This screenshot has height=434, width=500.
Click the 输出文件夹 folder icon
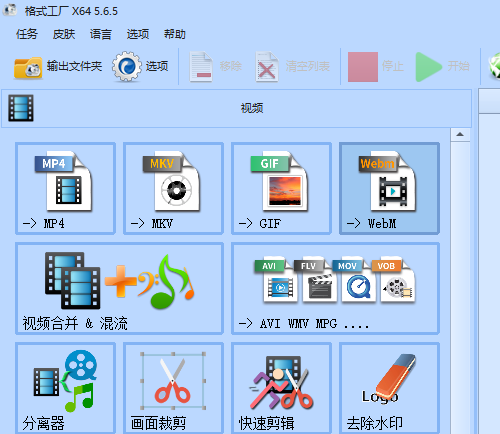point(28,67)
